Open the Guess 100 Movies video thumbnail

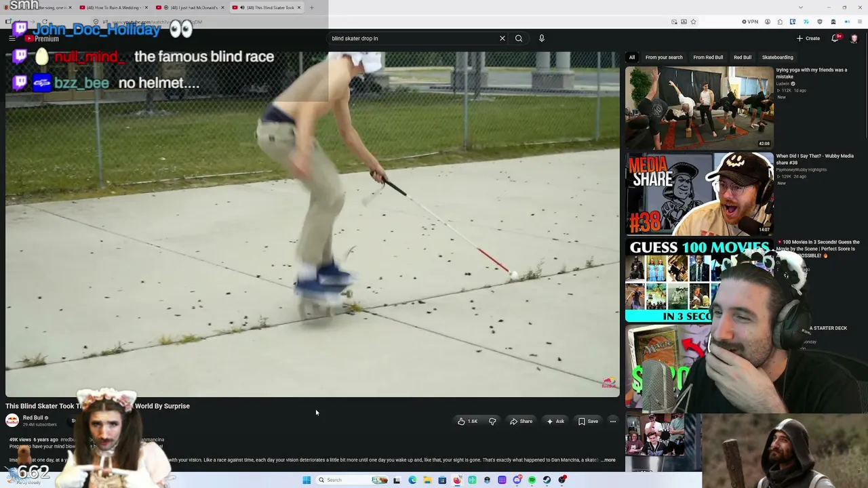coord(699,280)
